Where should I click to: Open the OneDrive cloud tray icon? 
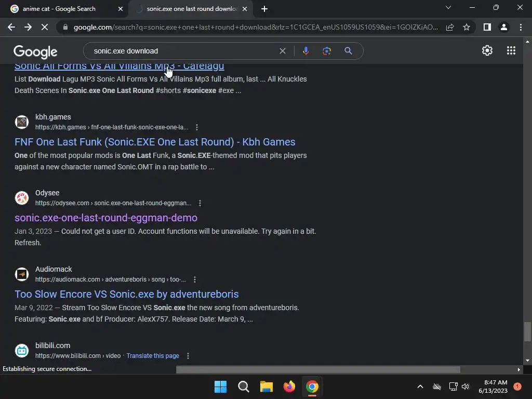(437, 387)
